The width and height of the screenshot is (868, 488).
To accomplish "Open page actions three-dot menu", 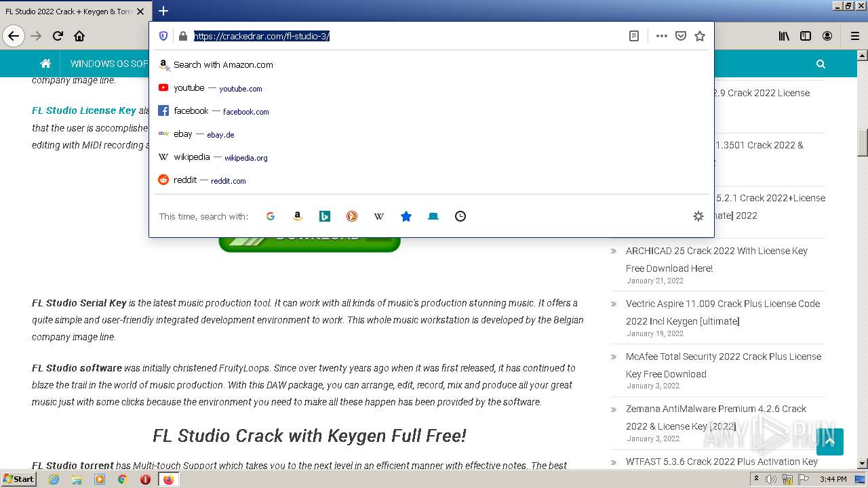I will (x=662, y=36).
